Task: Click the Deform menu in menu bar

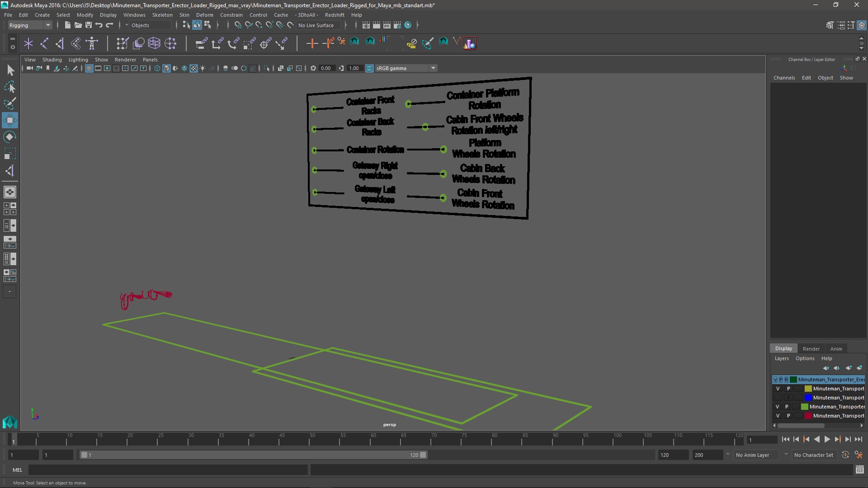Action: [204, 14]
